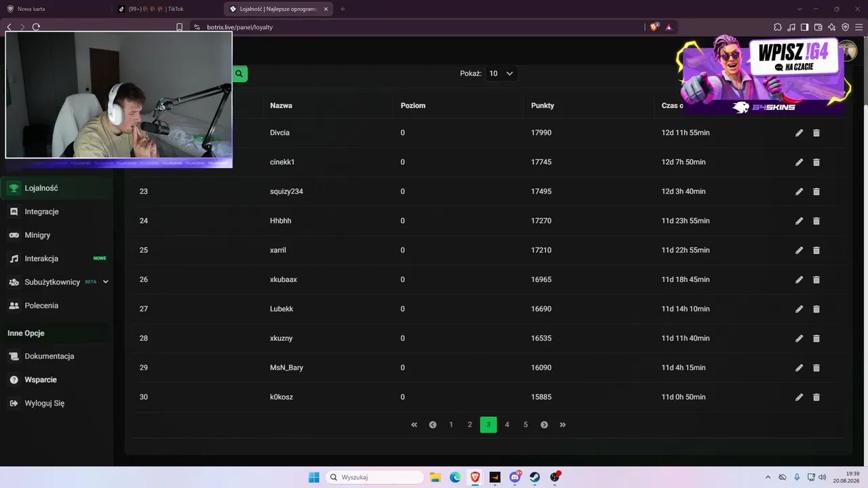Reload the page with refresh icon
The height and width of the screenshot is (488, 868).
coord(36,27)
